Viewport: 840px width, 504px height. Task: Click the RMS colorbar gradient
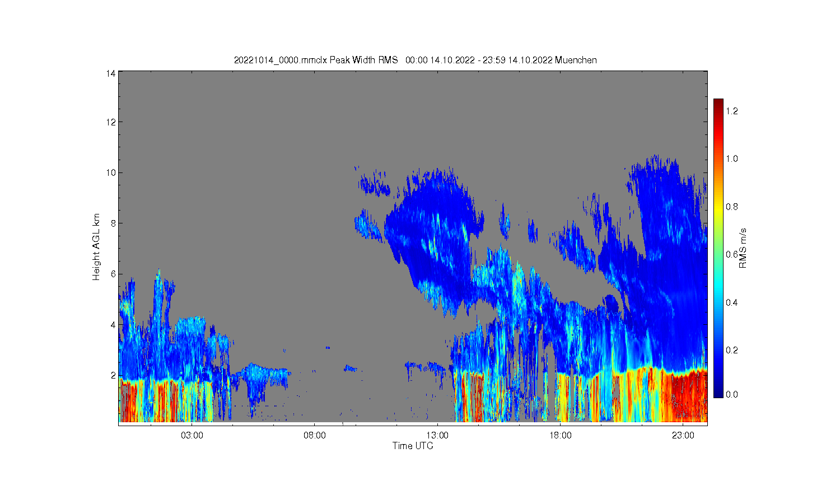(x=718, y=248)
